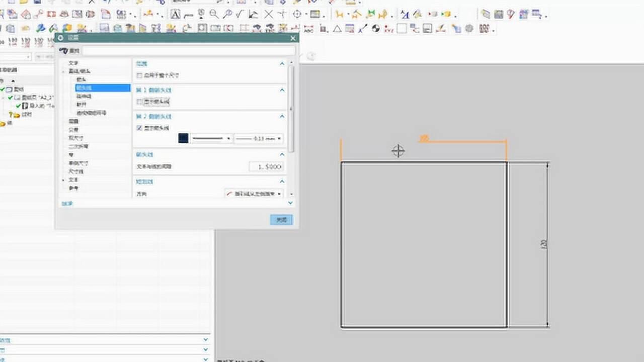Viewport: 644px width, 362px height.
Task: Select 'Extension Line' item in settings tree
Action: click(84, 96)
